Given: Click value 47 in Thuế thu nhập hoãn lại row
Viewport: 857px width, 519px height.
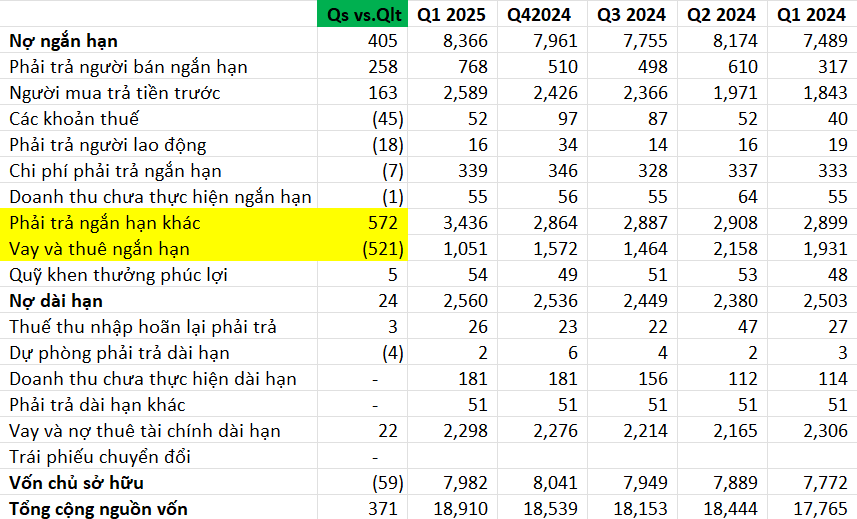Looking at the screenshot, I should 748,327.
